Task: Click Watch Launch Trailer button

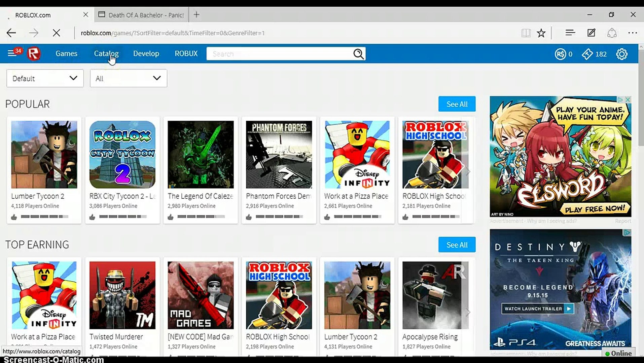Action: [538, 309]
